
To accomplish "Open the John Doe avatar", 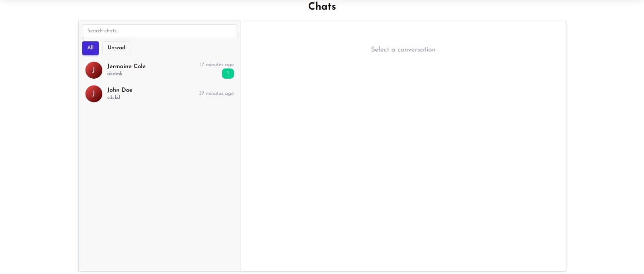I will (x=94, y=94).
